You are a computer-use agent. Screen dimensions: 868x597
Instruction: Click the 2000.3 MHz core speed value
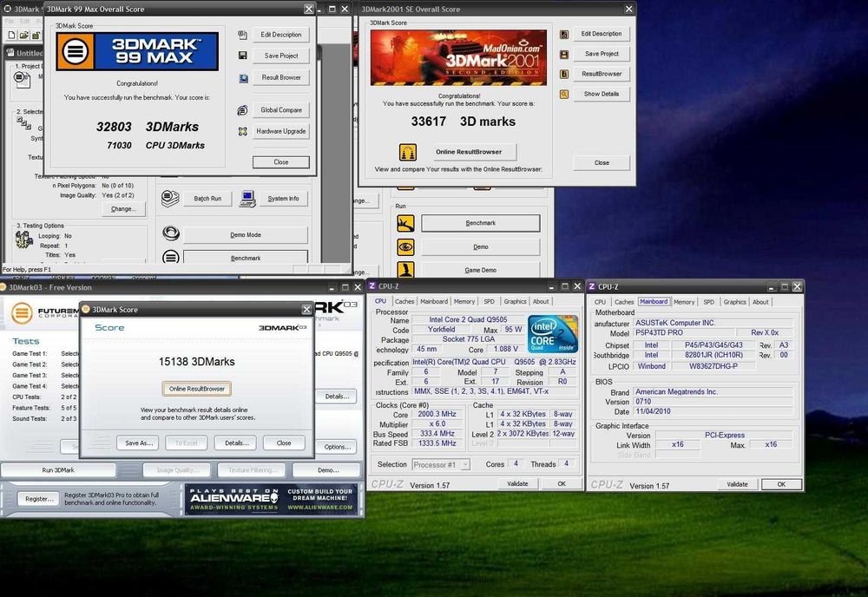(x=437, y=414)
